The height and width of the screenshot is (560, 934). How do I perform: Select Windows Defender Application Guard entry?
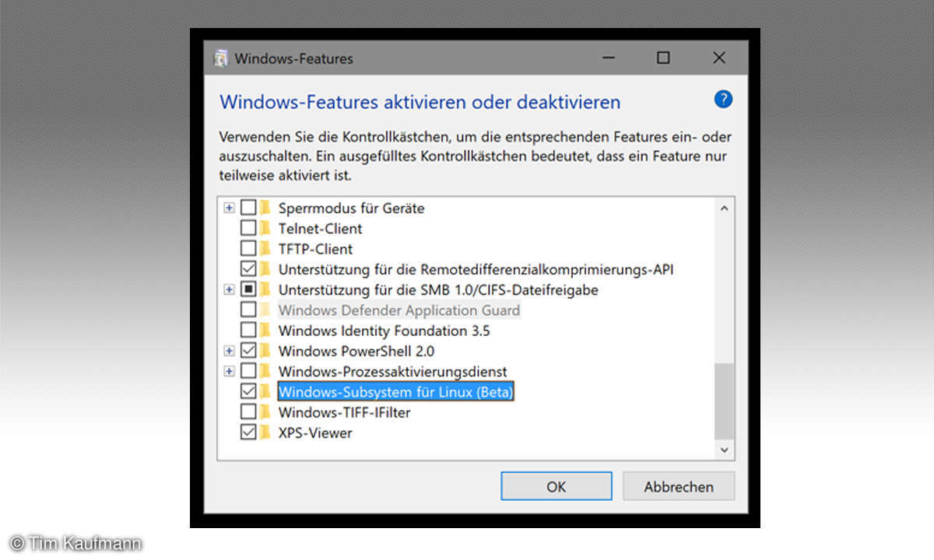tap(399, 310)
